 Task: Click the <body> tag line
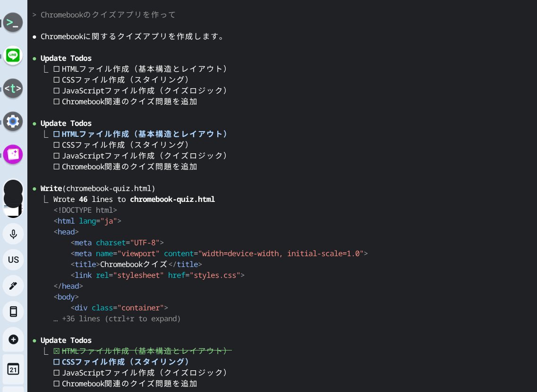(66, 297)
